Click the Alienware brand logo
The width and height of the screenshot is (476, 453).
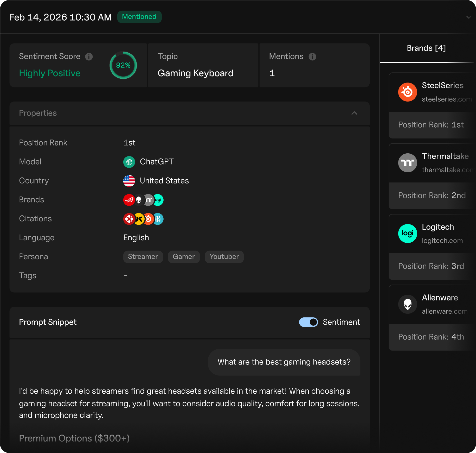point(407,304)
